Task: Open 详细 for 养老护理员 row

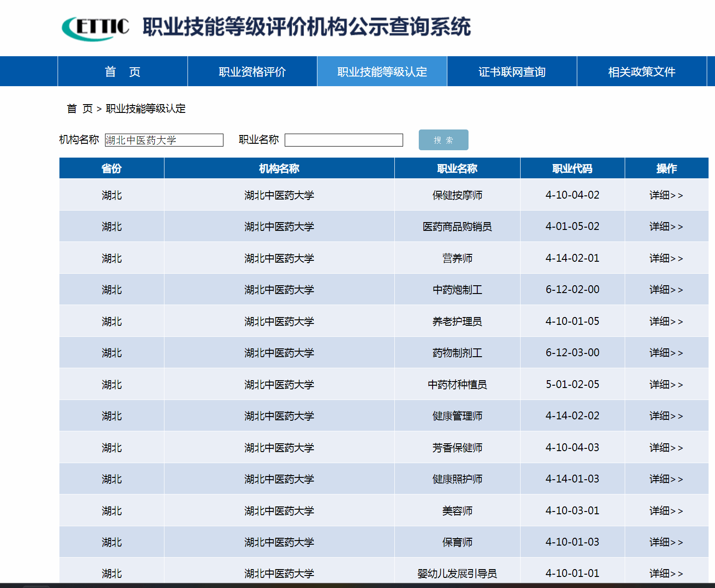Action: (666, 322)
